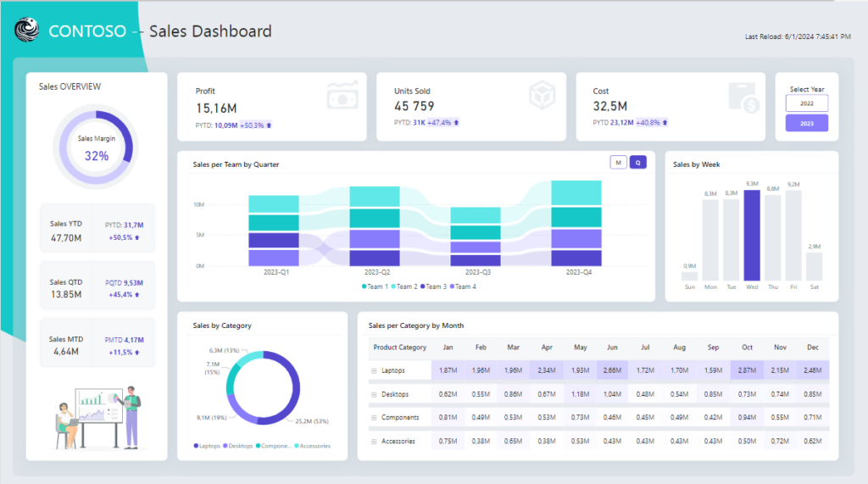Click the Team 1 legend marker
This screenshot has height=484, width=868.
(x=364, y=287)
